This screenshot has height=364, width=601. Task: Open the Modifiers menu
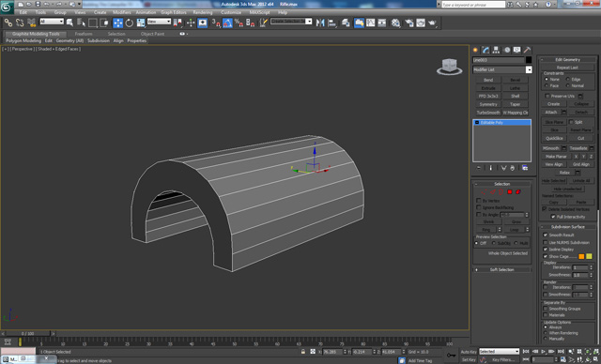coord(122,12)
